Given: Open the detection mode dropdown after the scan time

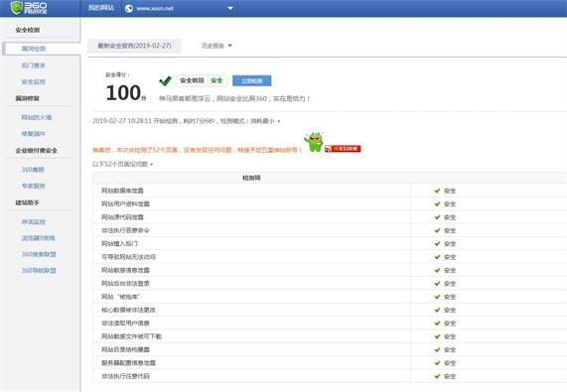Looking at the screenshot, I should click(x=279, y=121).
